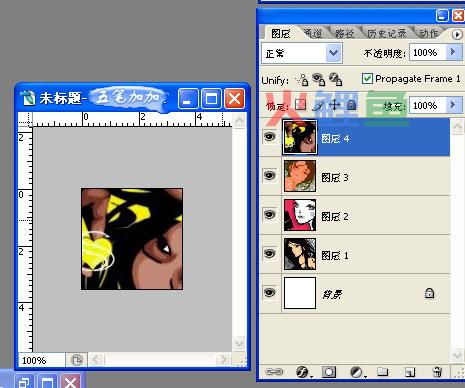Minimize the Layers palette window
The height and width of the screenshot is (388, 465).
coord(442,15)
